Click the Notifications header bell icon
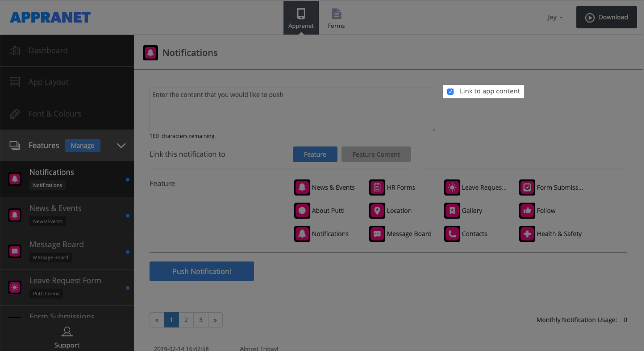644x351 pixels. 150,53
